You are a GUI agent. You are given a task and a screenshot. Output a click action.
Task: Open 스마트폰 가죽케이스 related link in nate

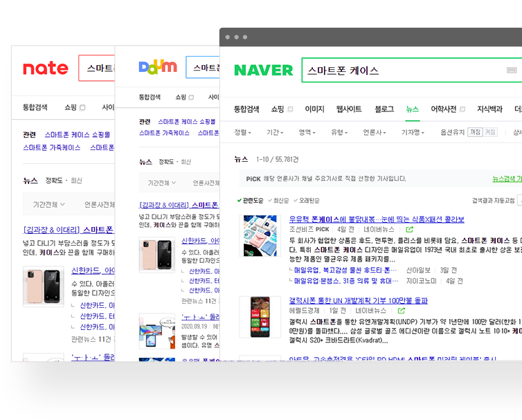52,147
